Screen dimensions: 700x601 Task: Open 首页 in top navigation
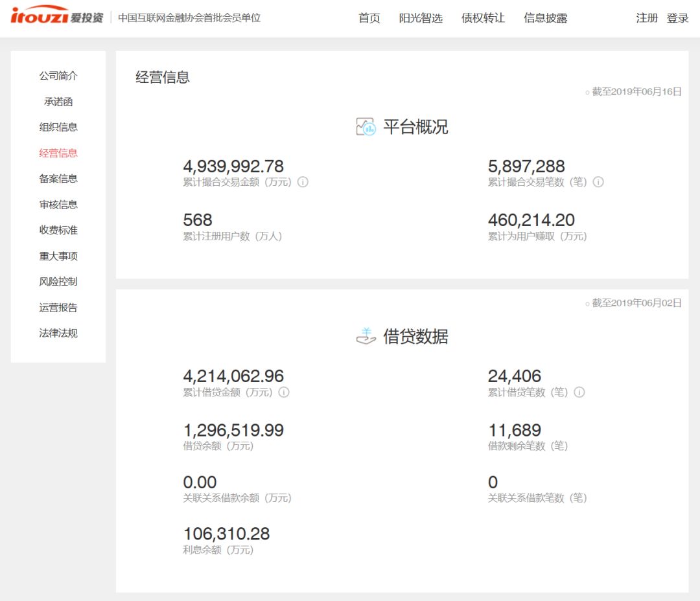click(x=369, y=18)
